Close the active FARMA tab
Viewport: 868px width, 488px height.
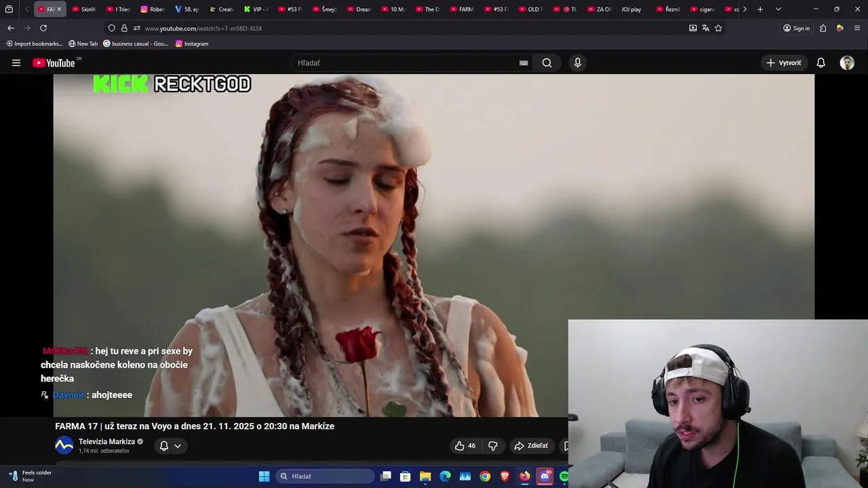[59, 9]
